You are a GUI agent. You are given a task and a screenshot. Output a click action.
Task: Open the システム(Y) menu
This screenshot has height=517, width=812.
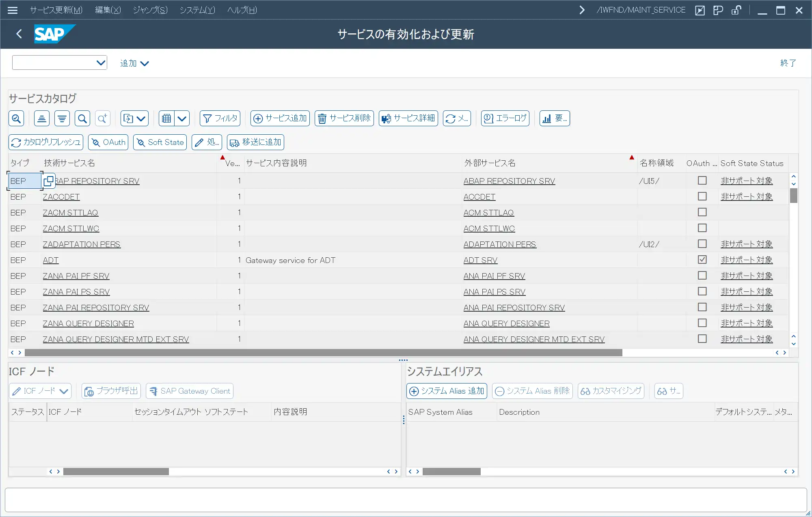pos(197,10)
